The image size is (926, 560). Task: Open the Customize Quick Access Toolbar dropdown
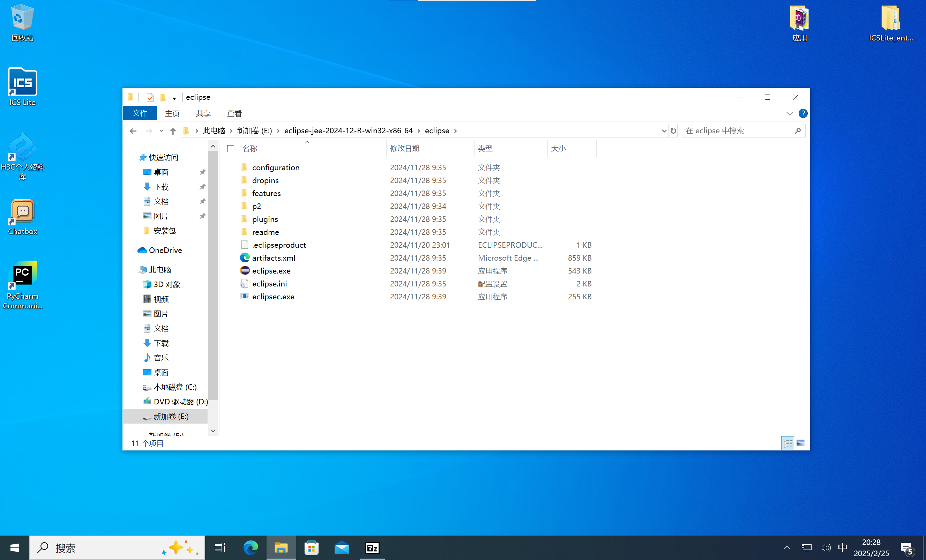coord(174,98)
